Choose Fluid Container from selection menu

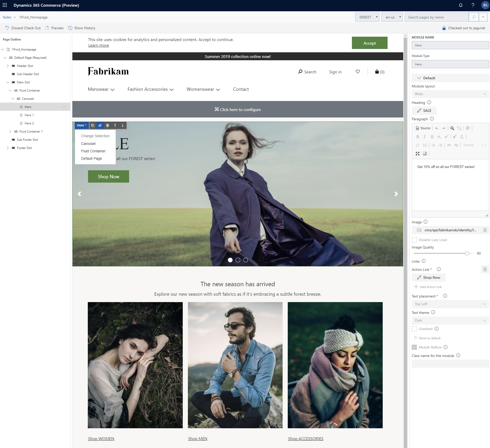93,151
